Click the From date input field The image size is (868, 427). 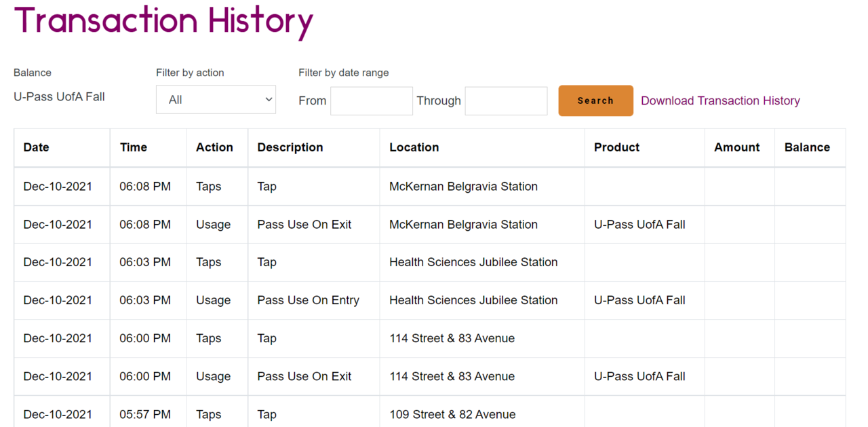[371, 100]
